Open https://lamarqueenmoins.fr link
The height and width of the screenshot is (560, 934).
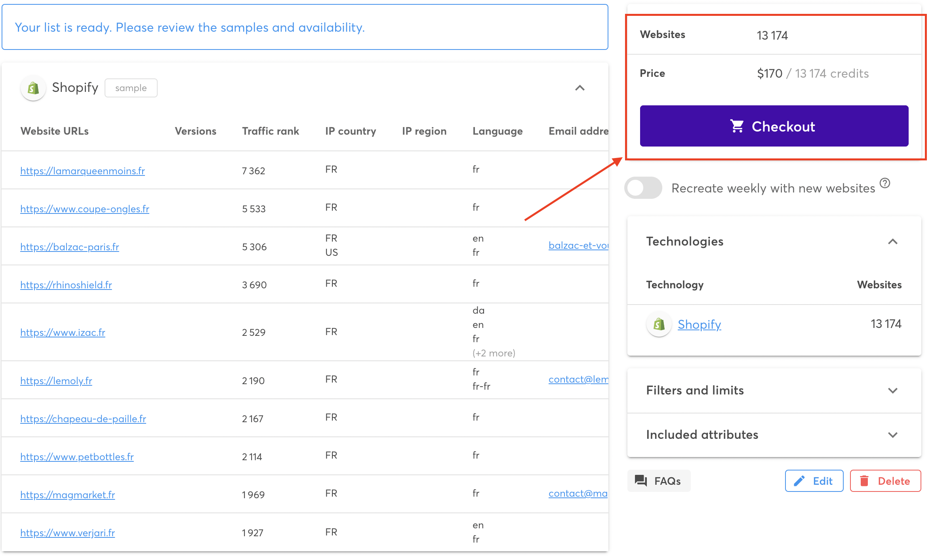tap(82, 171)
